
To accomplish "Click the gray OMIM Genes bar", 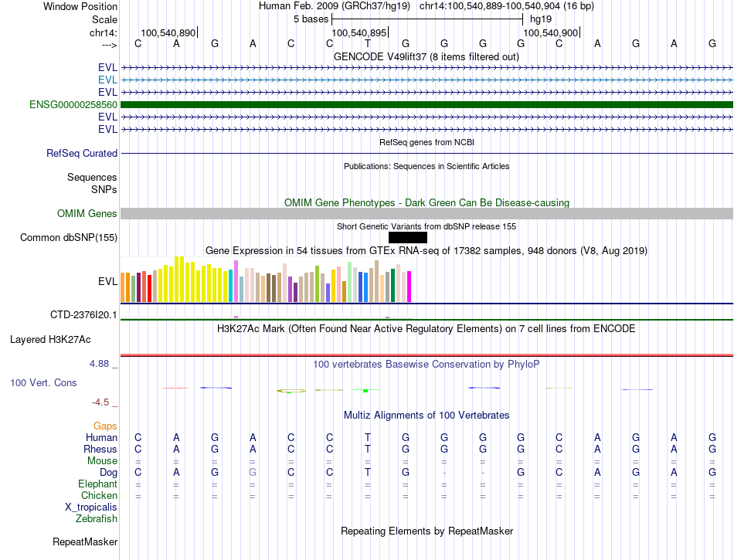I will (x=426, y=214).
